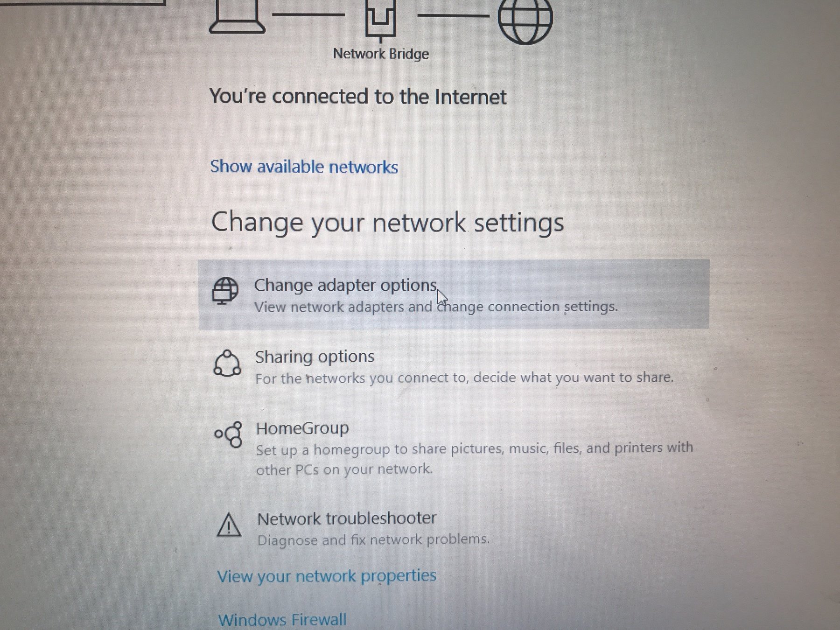The image size is (840, 630).
Task: Click the Network Bridge label text
Action: pos(381,54)
